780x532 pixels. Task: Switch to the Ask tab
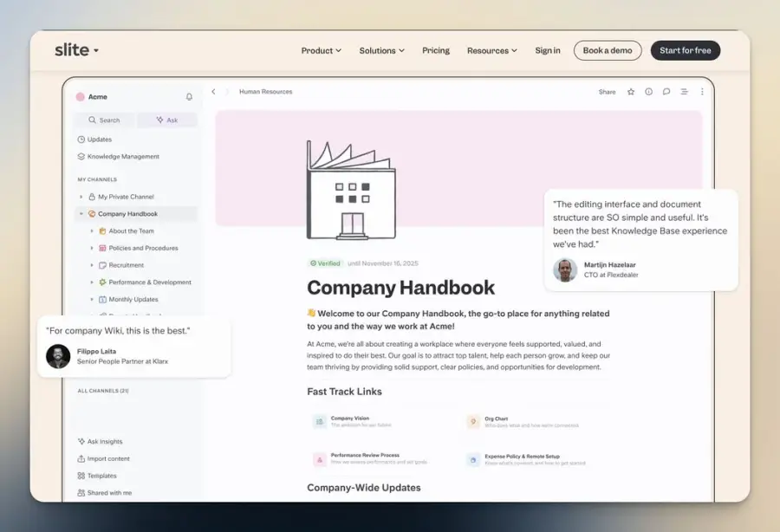tap(167, 120)
